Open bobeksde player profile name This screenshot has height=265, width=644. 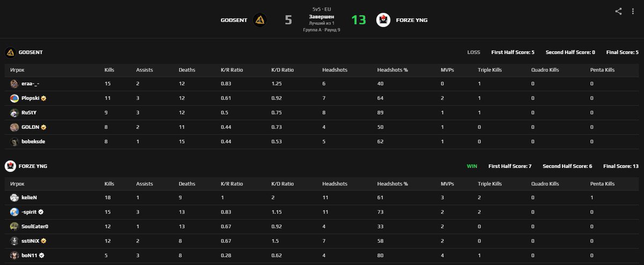[x=33, y=142]
